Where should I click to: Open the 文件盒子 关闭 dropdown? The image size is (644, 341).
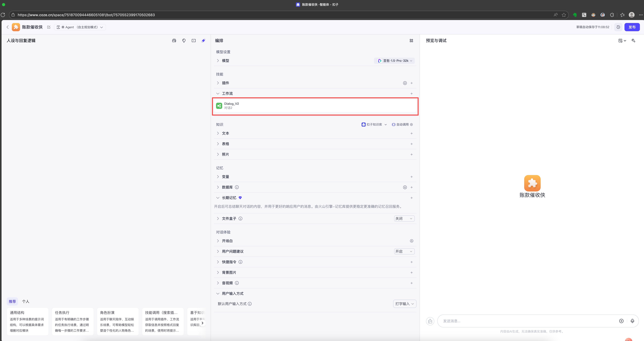pos(404,218)
